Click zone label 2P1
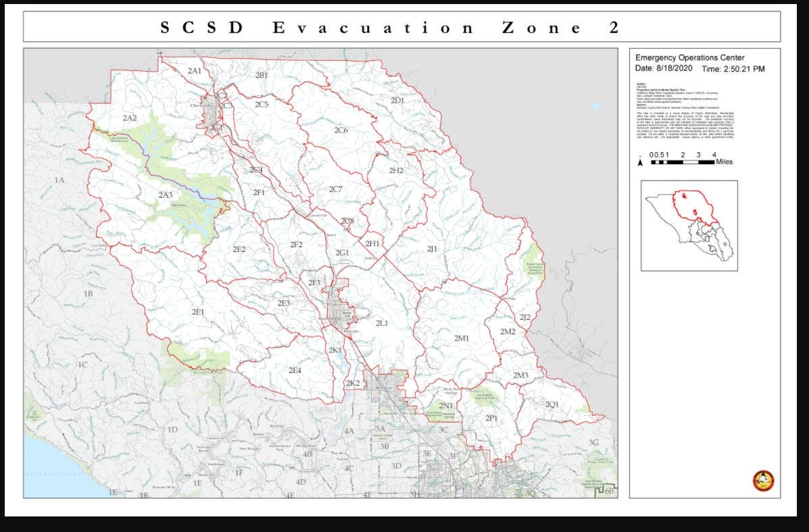Viewport: 809px width, 532px height. coord(491,418)
